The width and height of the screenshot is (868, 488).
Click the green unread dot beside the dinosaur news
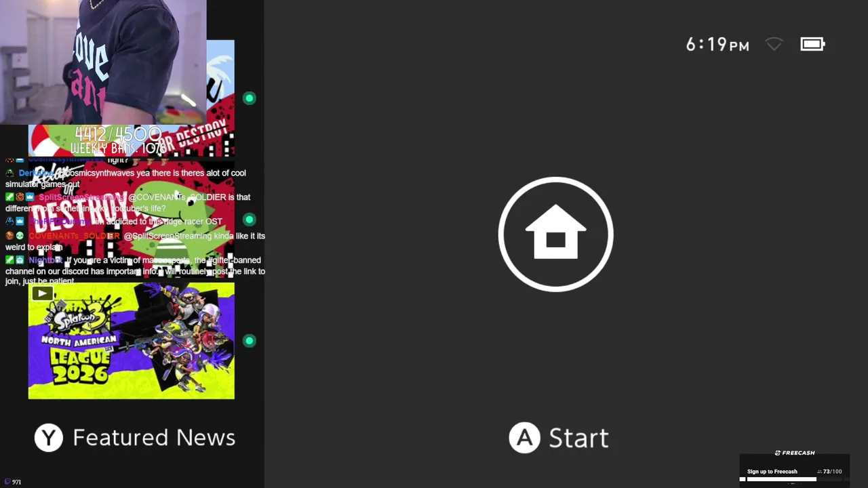click(x=250, y=220)
